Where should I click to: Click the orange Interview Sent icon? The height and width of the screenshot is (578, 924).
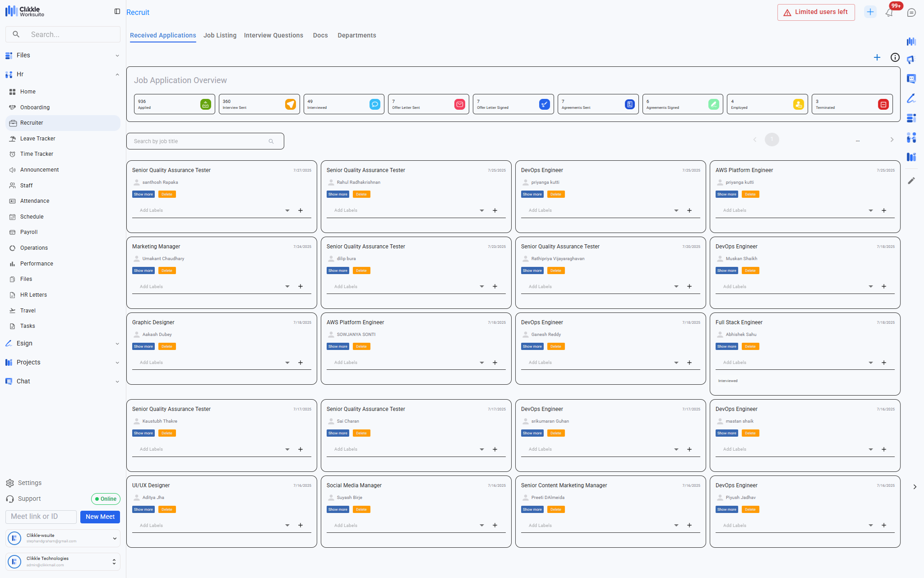tap(290, 104)
